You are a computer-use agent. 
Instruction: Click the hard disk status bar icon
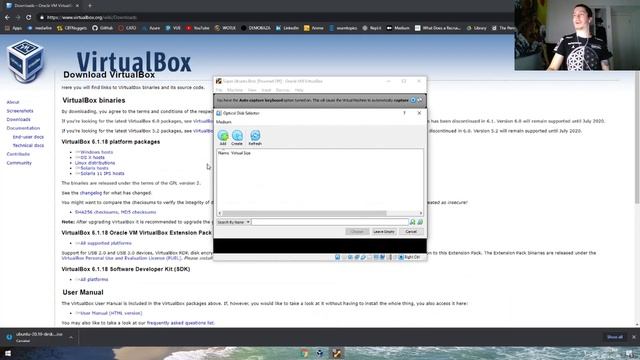(338, 257)
